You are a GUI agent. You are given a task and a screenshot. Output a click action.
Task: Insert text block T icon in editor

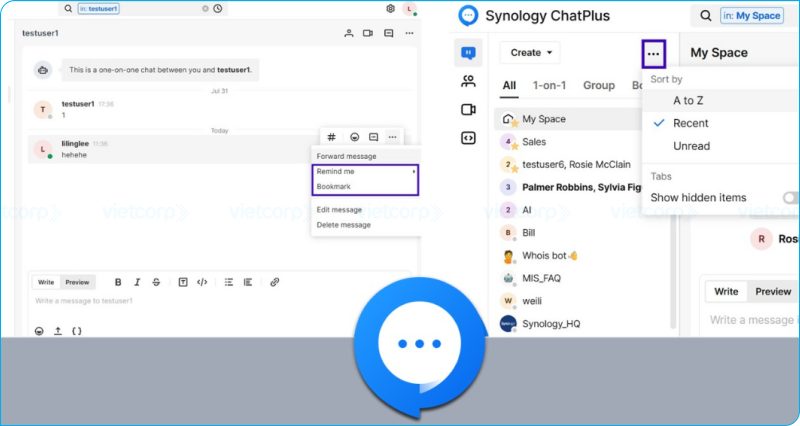(183, 282)
